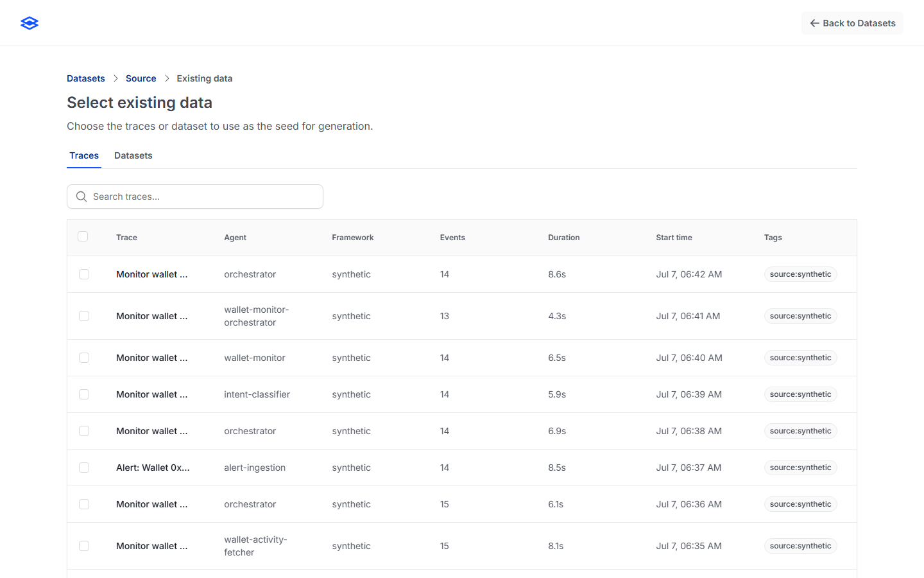
Task: Tick checkbox for wallet-monitor agent trace
Action: pyautogui.click(x=84, y=358)
